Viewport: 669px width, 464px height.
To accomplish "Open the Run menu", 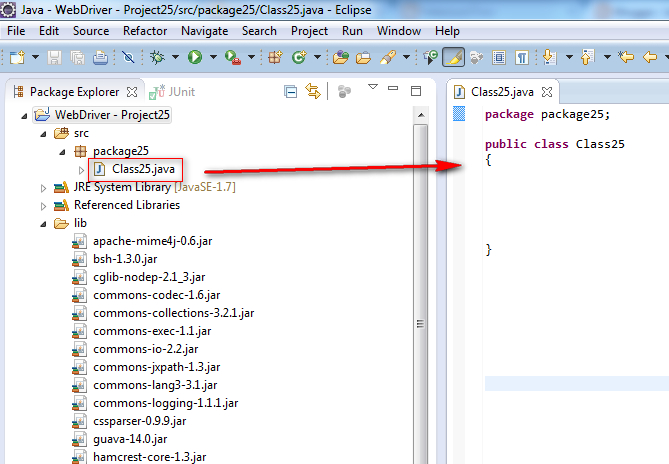I will coord(352,31).
